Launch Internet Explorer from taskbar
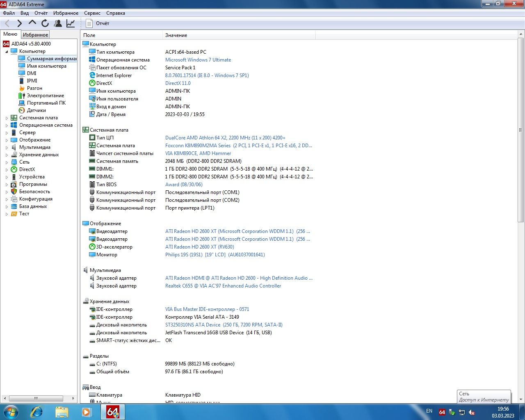This screenshot has width=525, height=420. 37,412
